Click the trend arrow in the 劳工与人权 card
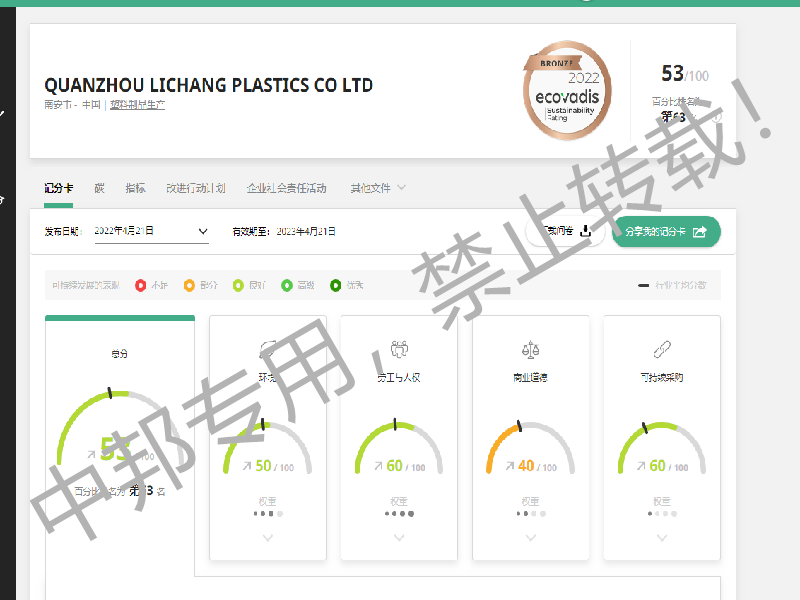The width and height of the screenshot is (800, 600). tap(378, 466)
